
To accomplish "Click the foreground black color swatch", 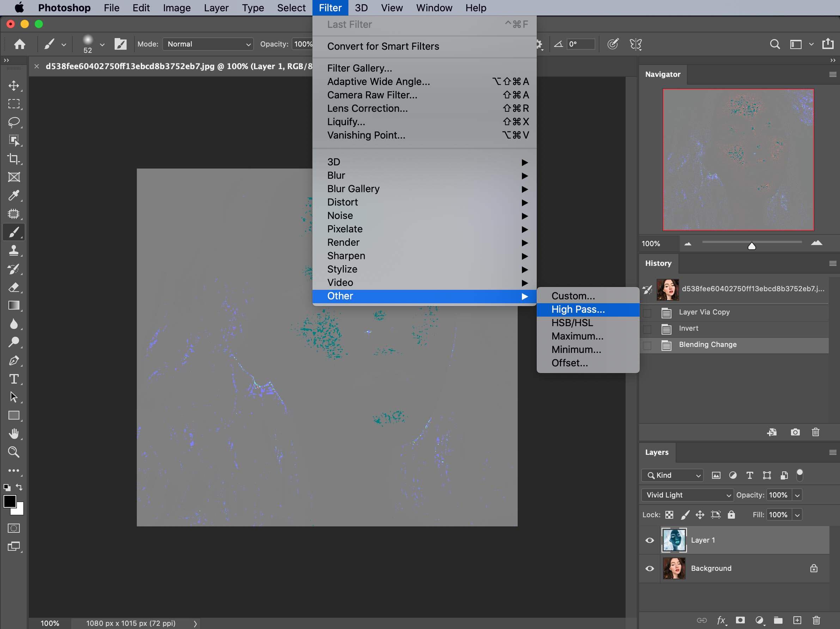I will pos(10,501).
